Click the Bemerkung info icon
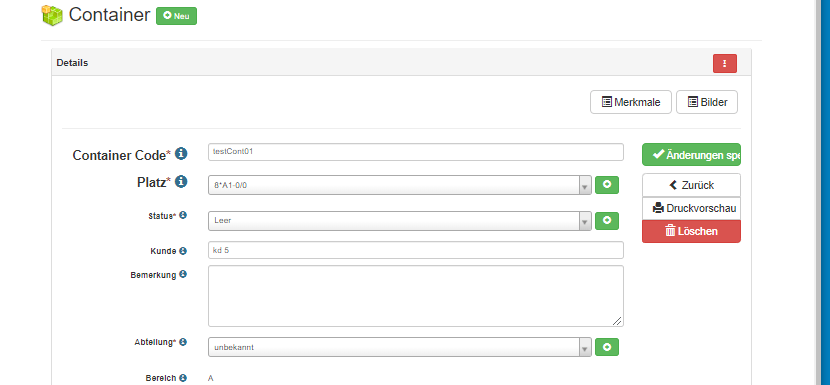Image resolution: width=830 pixels, height=385 pixels. click(183, 274)
